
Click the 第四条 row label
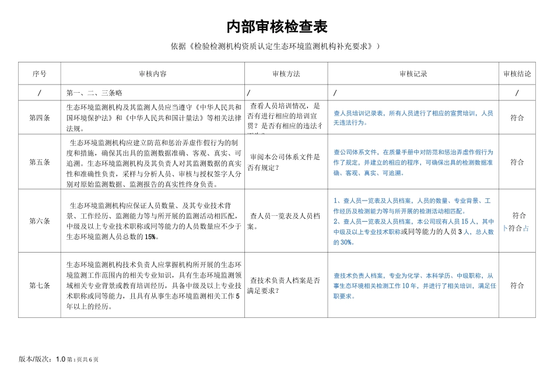click(x=39, y=118)
